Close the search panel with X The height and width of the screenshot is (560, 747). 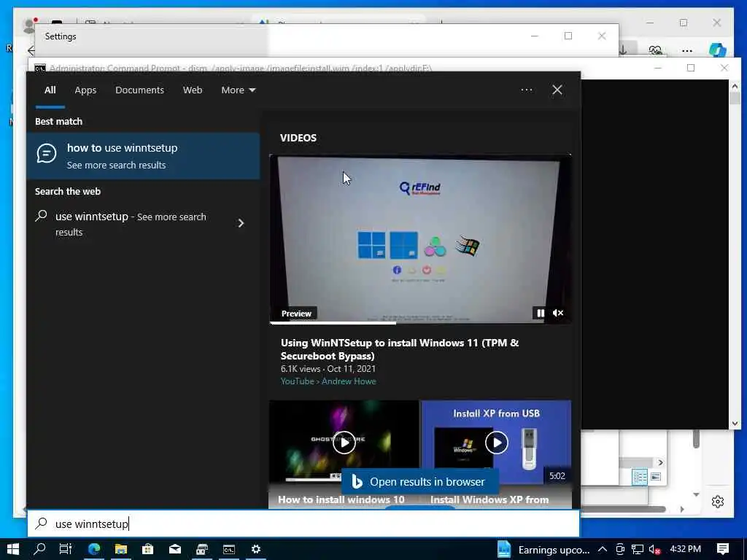pyautogui.click(x=557, y=90)
